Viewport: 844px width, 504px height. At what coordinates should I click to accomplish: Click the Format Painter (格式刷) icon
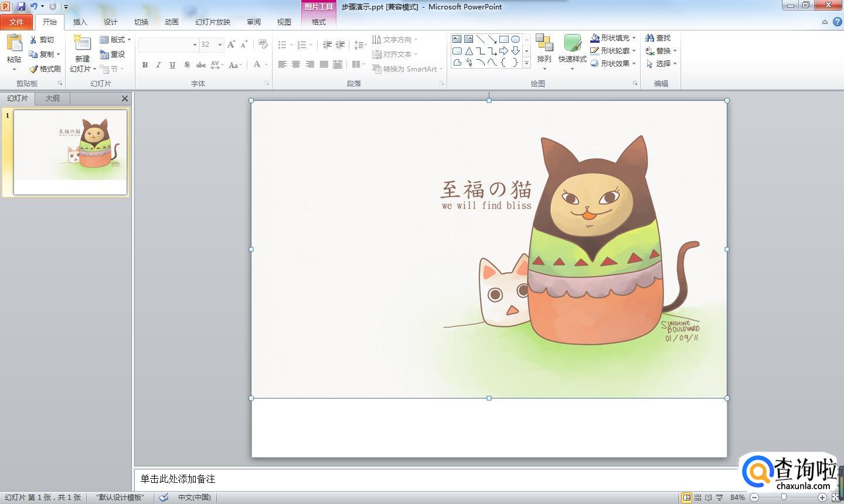[x=33, y=69]
